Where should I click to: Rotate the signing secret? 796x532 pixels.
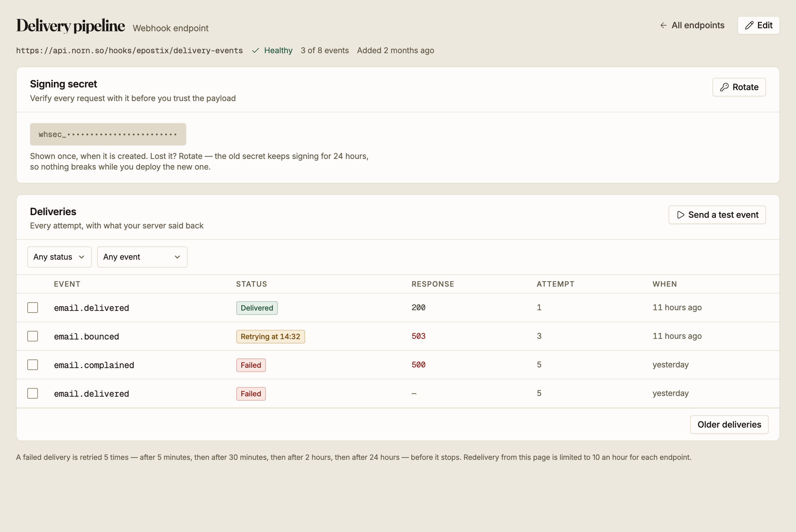tap(739, 87)
